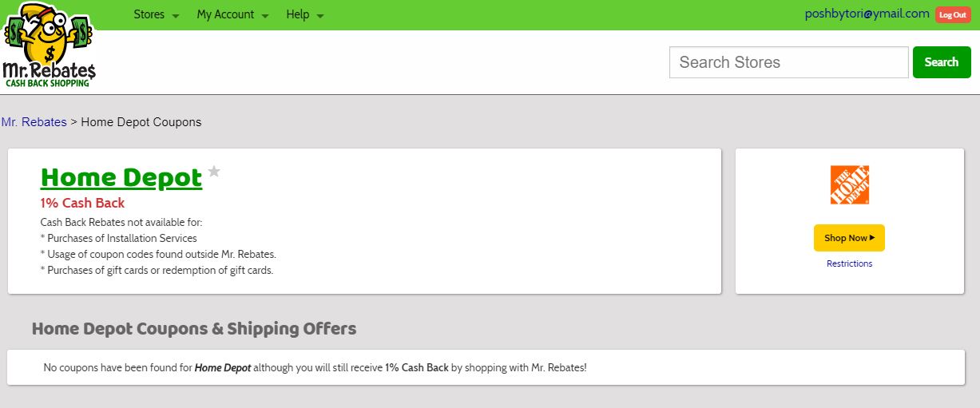This screenshot has height=408, width=980.
Task: Click Home Depot Coupons breadcrumb text
Action: [141, 122]
